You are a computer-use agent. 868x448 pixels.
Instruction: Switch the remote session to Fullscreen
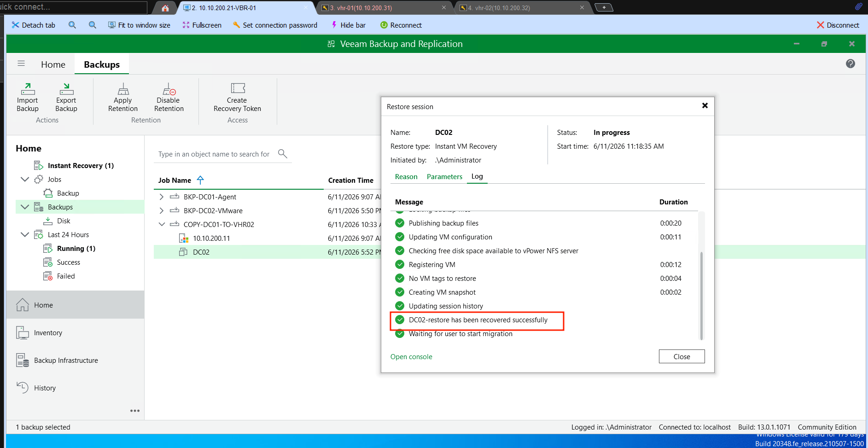tap(202, 25)
